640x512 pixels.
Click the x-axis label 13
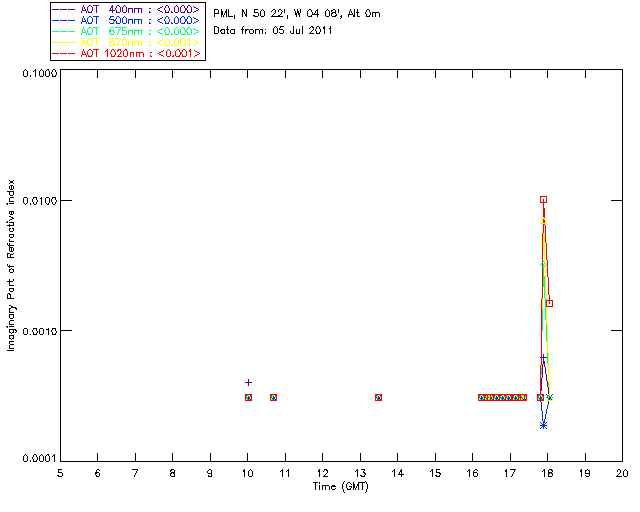pyautogui.click(x=360, y=473)
